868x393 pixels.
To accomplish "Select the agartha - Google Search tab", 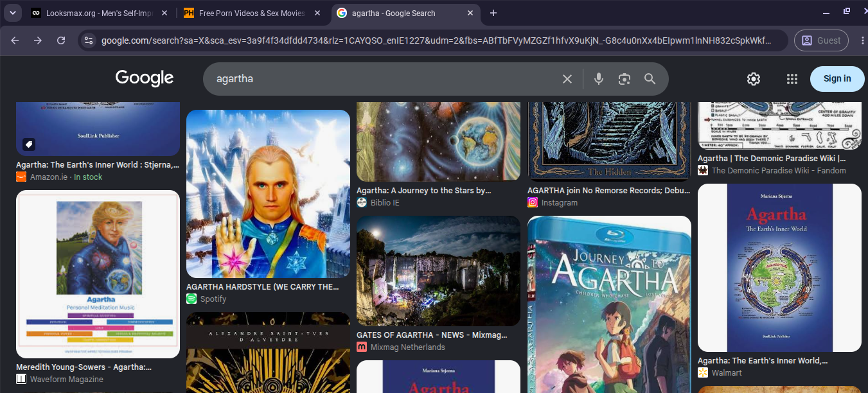I will pos(405,13).
